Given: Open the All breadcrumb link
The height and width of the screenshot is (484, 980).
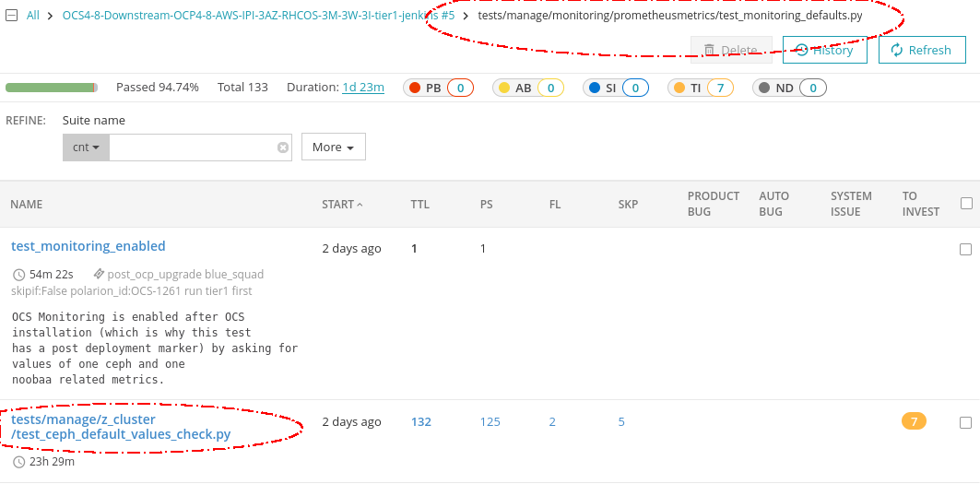Looking at the screenshot, I should [32, 16].
